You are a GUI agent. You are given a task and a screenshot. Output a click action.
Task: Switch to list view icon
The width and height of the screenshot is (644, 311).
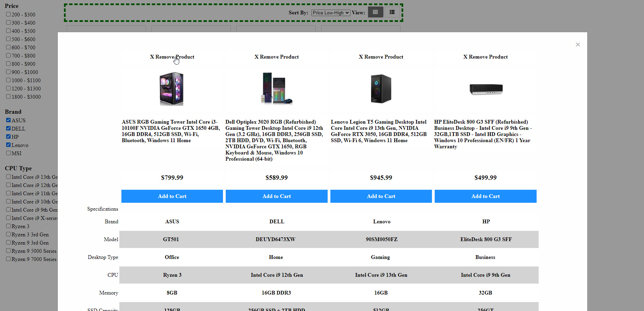click(x=392, y=12)
